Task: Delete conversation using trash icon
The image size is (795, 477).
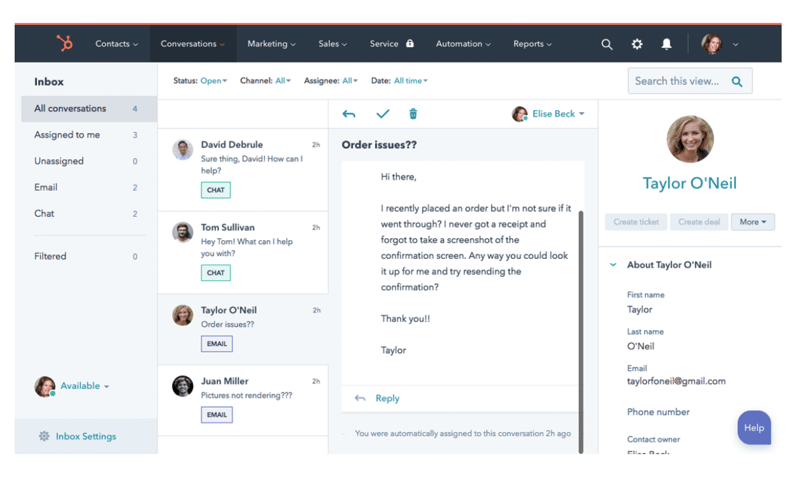Action: (x=413, y=114)
